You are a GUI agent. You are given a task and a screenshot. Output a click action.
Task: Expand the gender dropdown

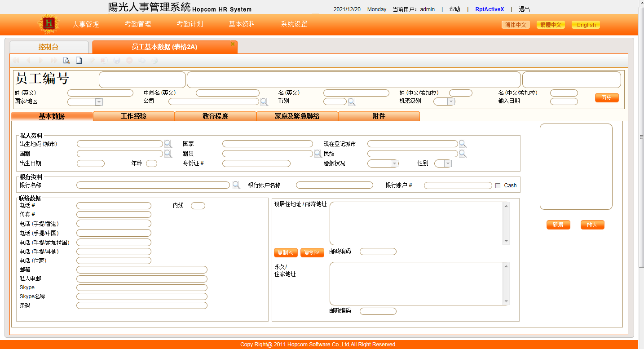tap(447, 163)
